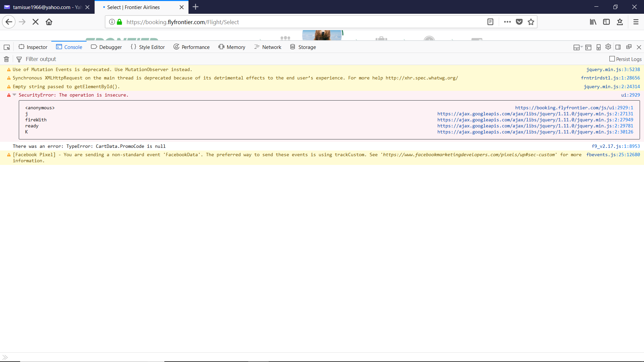The image size is (644, 362).
Task: Switch to the Debugger tab
Action: (106, 47)
